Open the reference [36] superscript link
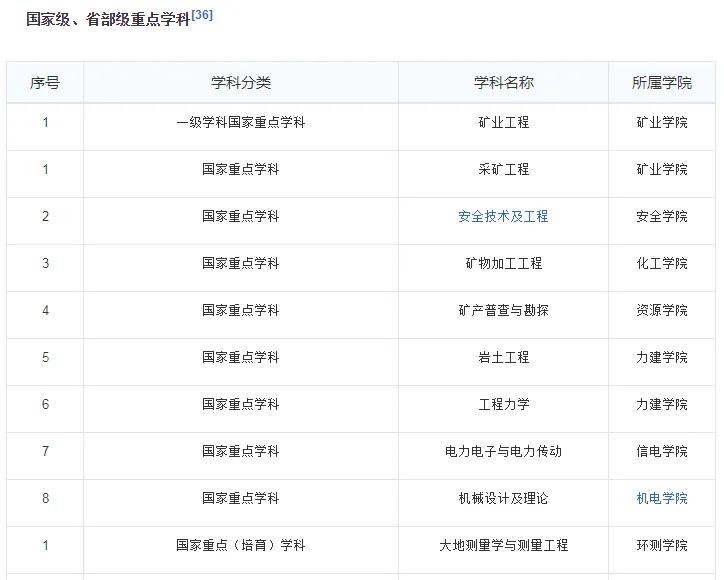Image resolution: width=724 pixels, height=580 pixels. pyautogui.click(x=202, y=15)
